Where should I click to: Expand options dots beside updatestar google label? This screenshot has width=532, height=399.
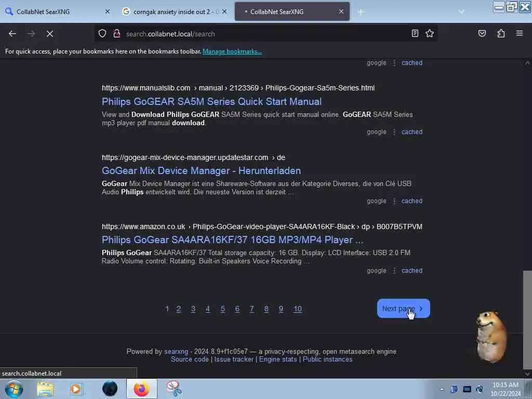[394, 201]
